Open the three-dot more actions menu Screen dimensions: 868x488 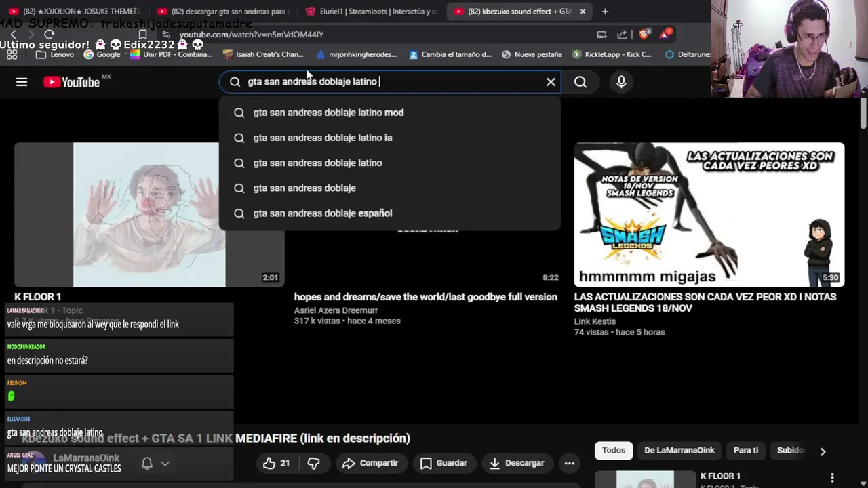click(x=570, y=463)
